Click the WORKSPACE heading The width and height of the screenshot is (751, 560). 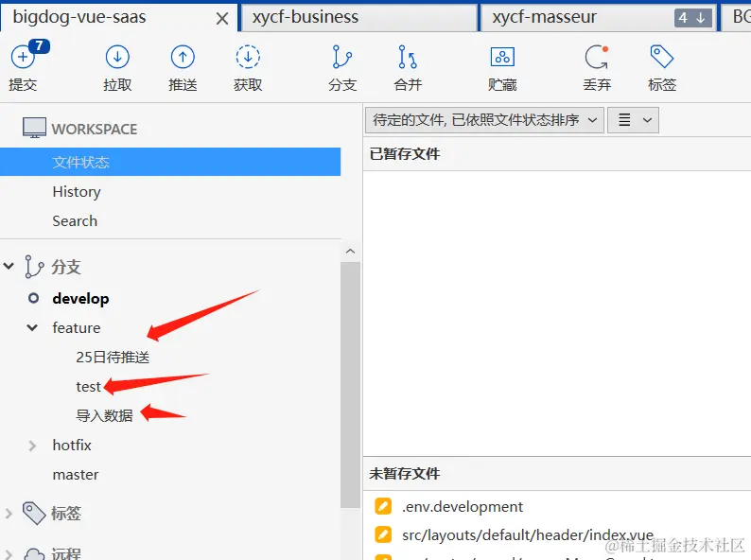(95, 129)
